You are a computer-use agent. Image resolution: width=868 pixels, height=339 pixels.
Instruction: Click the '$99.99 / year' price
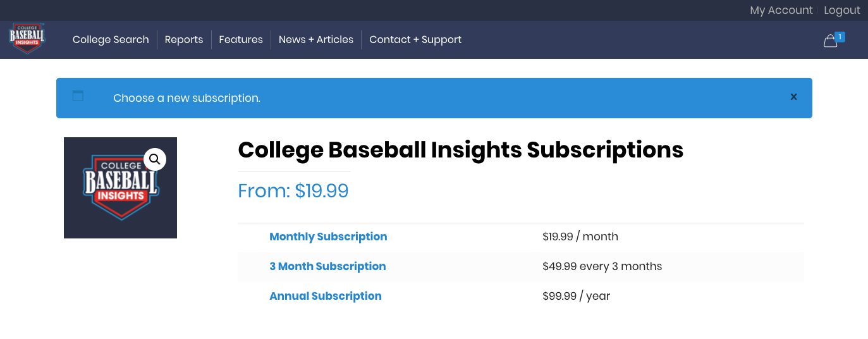pyautogui.click(x=576, y=296)
